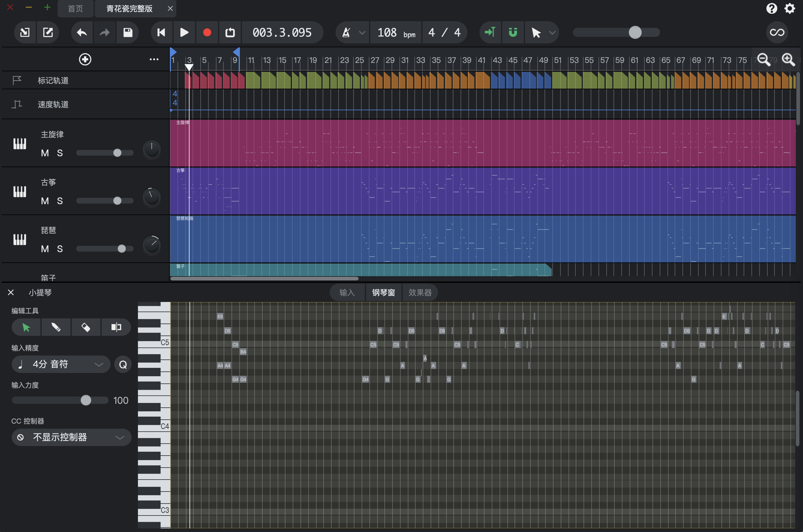Expand the 不显示控制器 CC controller dropdown
Viewport: 803px width, 532px height.
point(71,437)
